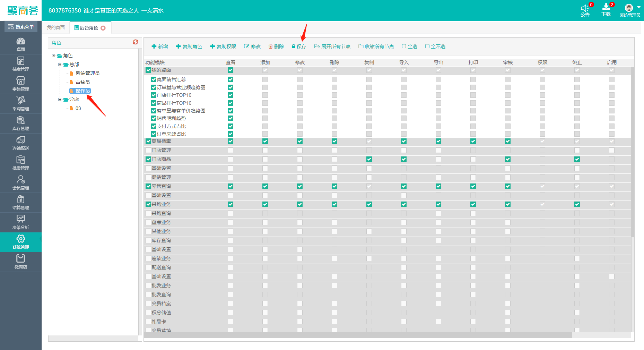Uncheck the 零售查询 module checkbox

tap(148, 186)
